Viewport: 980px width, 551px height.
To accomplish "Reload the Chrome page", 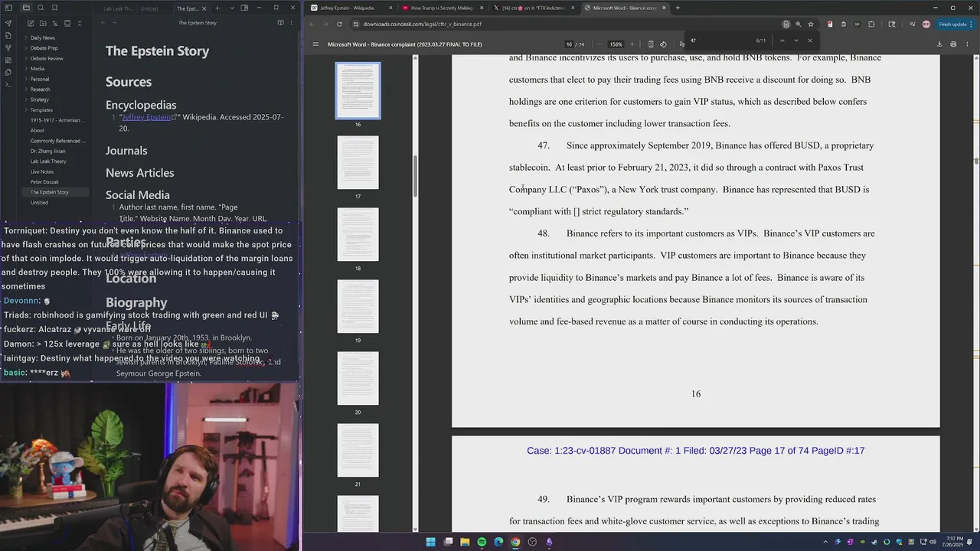I will coord(339,24).
